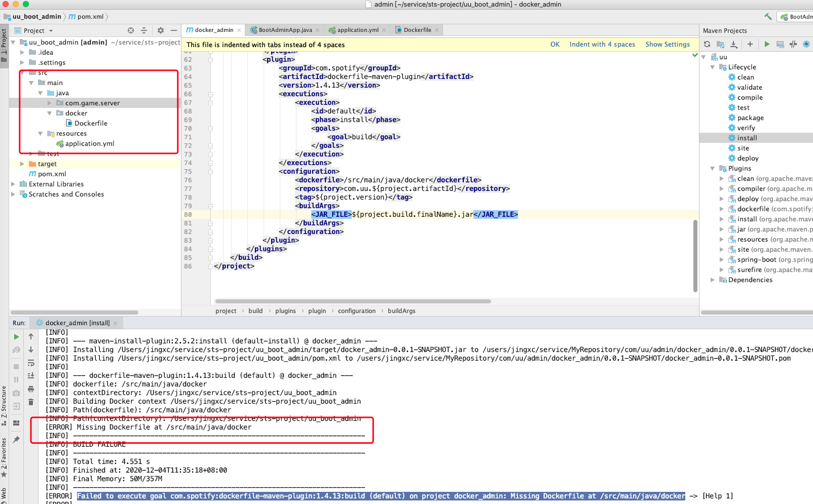This screenshot has width=813, height=504.
Task: Execute a Maven goal using the m icon
Action: tap(780, 44)
